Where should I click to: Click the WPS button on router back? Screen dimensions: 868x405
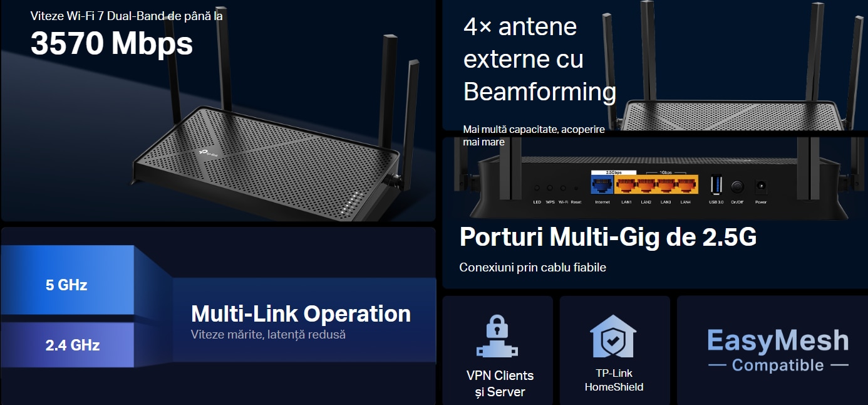click(x=550, y=188)
